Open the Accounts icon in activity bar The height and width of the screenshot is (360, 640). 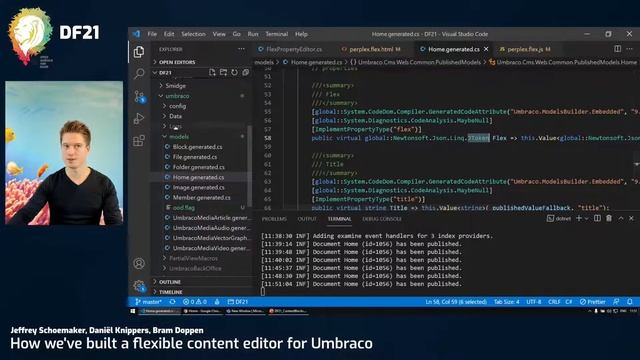(139, 264)
